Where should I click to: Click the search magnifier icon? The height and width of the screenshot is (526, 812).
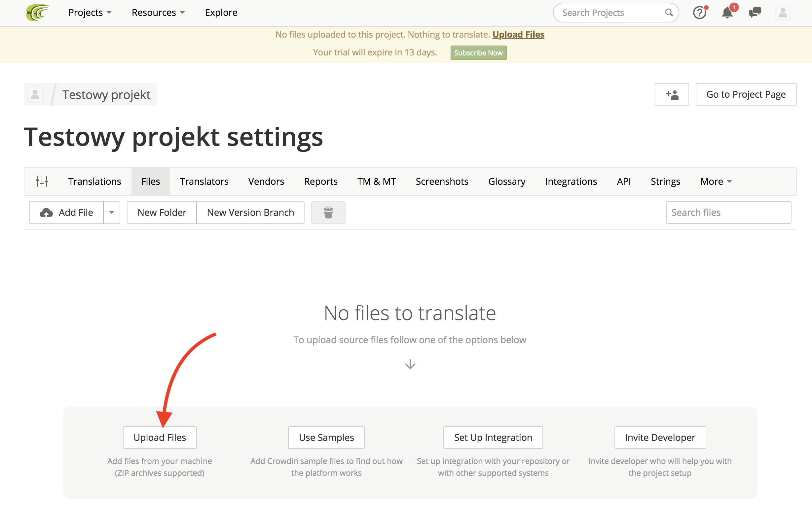669,13
